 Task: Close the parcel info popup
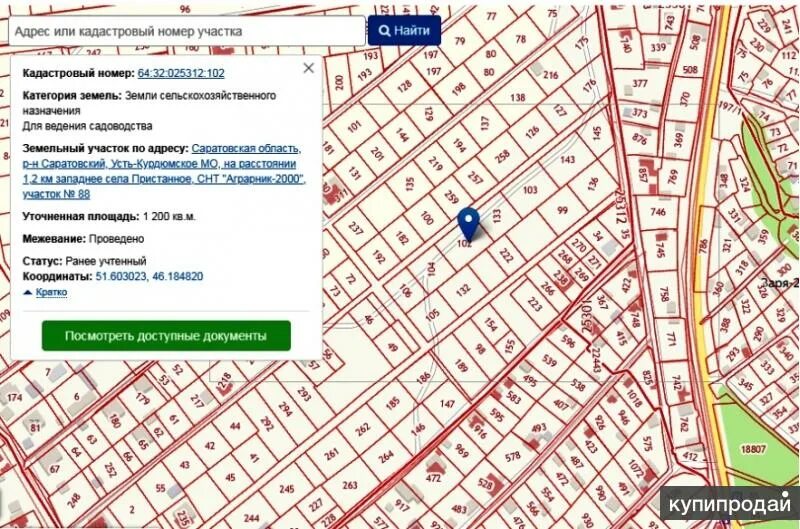(x=309, y=68)
